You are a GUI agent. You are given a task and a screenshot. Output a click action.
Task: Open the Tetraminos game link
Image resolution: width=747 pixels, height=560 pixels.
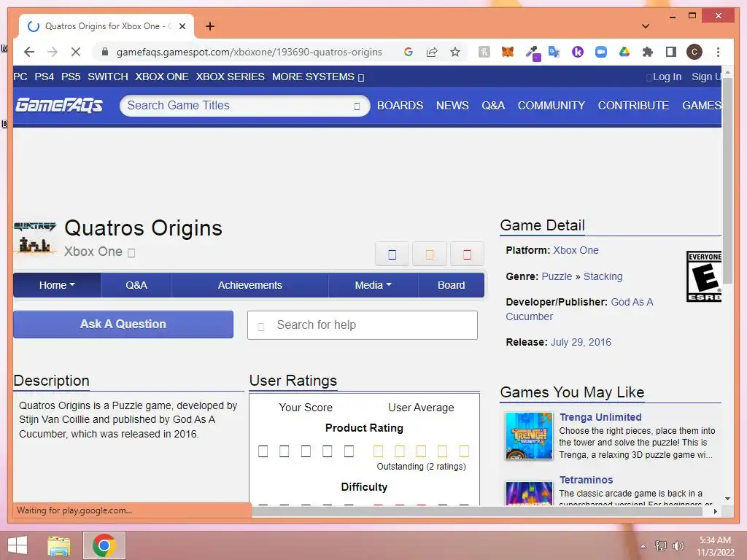point(586,480)
